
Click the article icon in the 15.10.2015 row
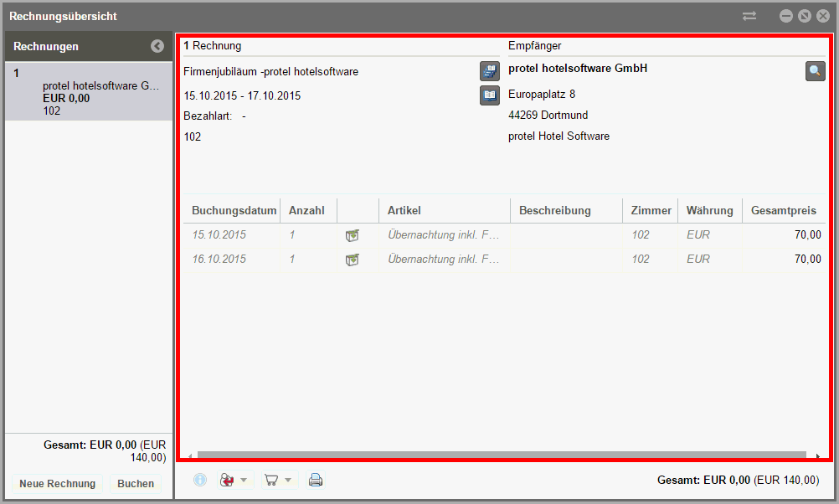352,235
